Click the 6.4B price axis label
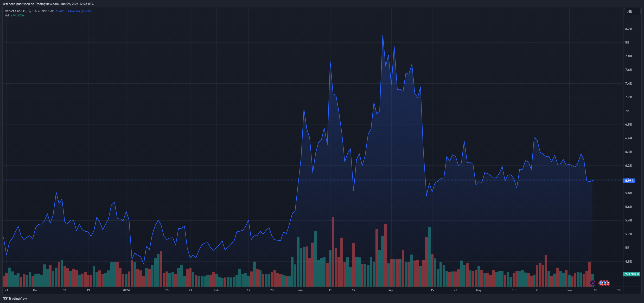 (628, 152)
